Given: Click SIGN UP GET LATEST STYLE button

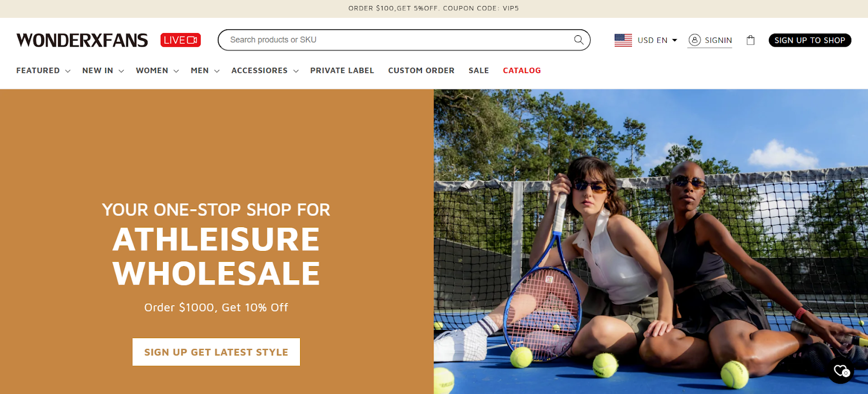Looking at the screenshot, I should tap(216, 352).
